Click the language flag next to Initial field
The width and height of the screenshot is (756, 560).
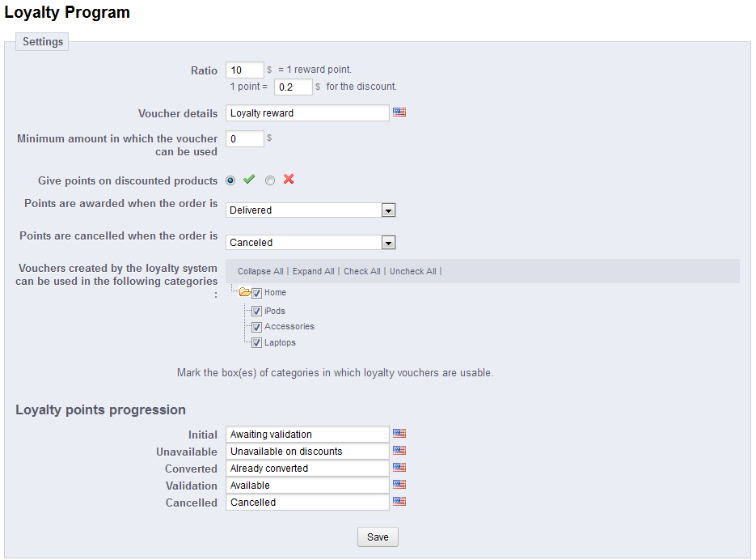[399, 434]
